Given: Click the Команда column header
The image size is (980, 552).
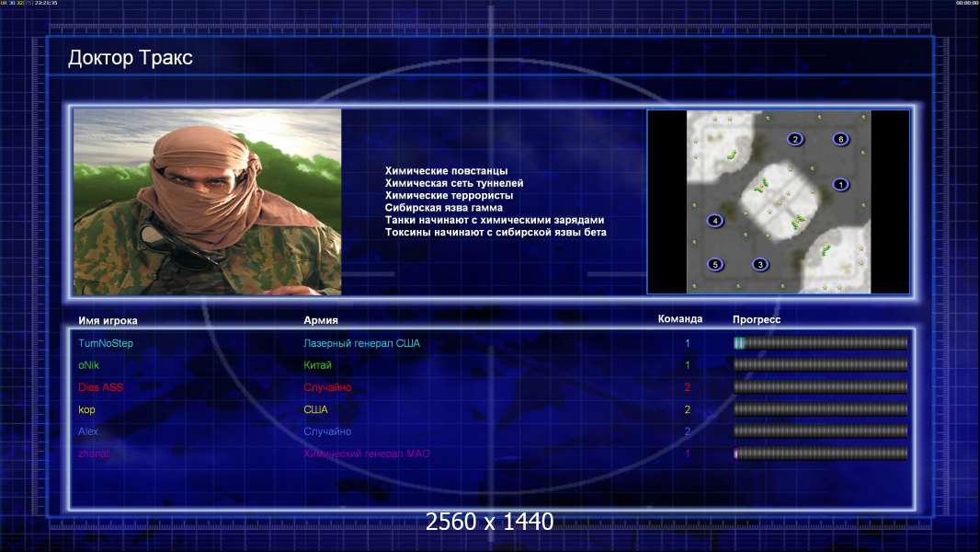Looking at the screenshot, I should (x=680, y=319).
